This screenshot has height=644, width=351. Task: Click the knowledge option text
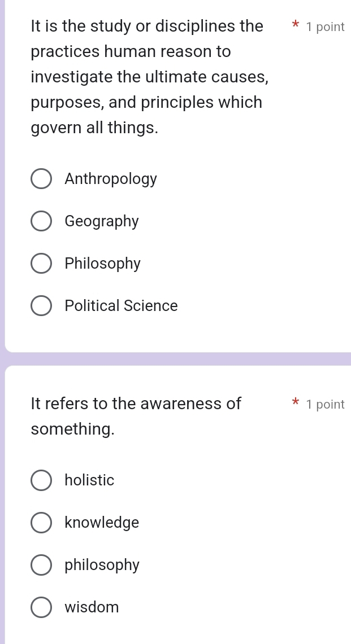coord(102,523)
